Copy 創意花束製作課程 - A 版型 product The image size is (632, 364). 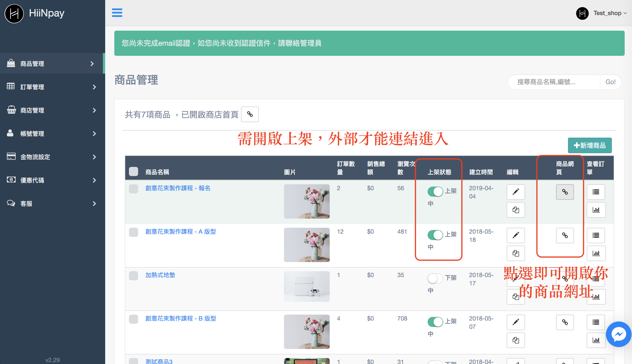click(x=515, y=253)
